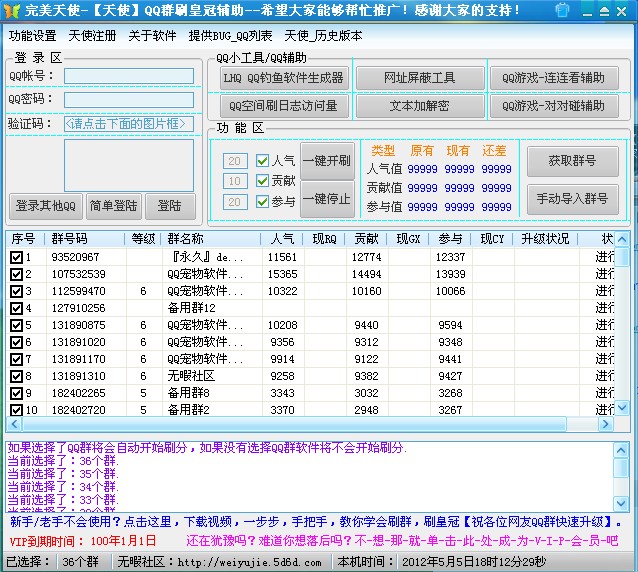The width and height of the screenshot is (638, 572).
Task: Open the 功能设置 menu
Action: coord(33,36)
